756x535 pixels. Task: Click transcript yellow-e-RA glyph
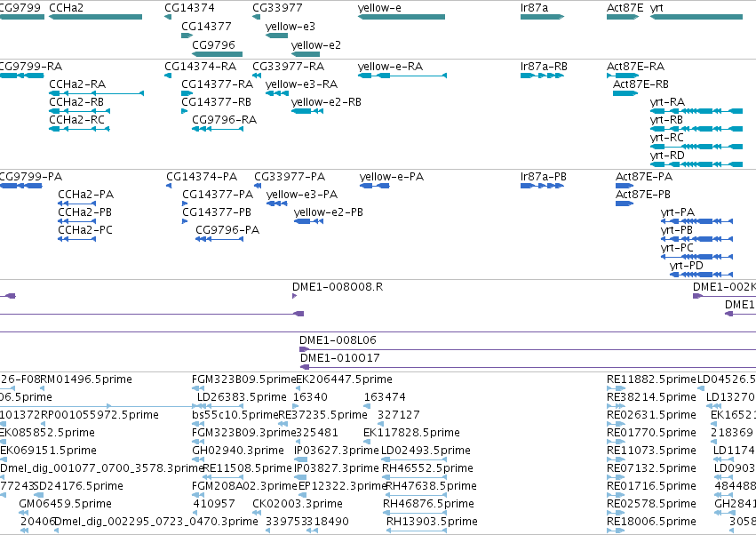(402, 76)
